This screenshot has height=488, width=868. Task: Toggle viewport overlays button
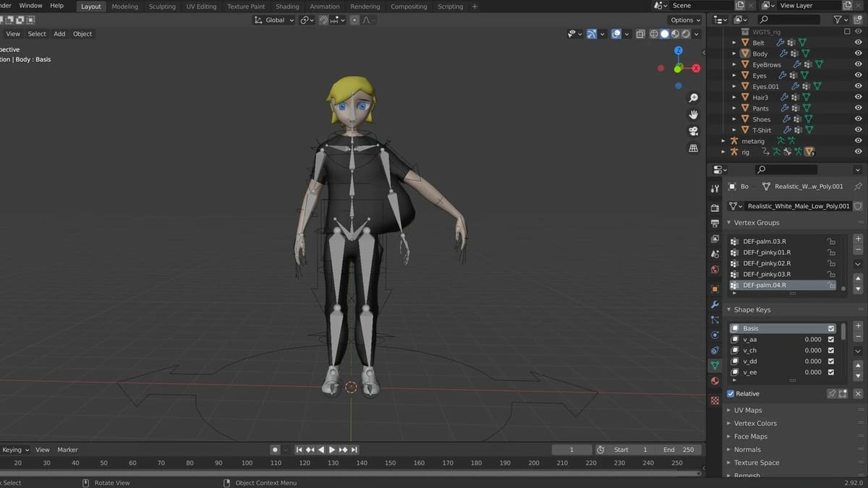tap(616, 34)
